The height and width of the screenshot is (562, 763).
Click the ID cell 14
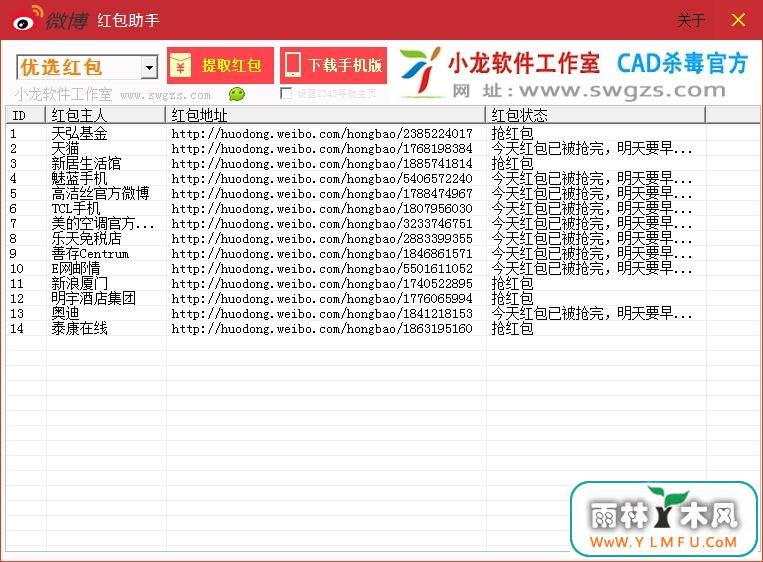17,329
